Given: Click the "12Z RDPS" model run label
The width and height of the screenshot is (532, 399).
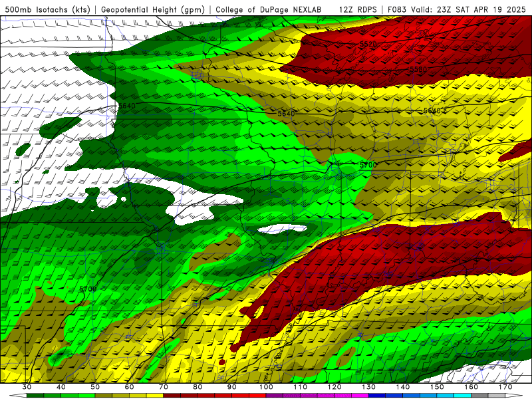Looking at the screenshot, I should tap(358, 10).
